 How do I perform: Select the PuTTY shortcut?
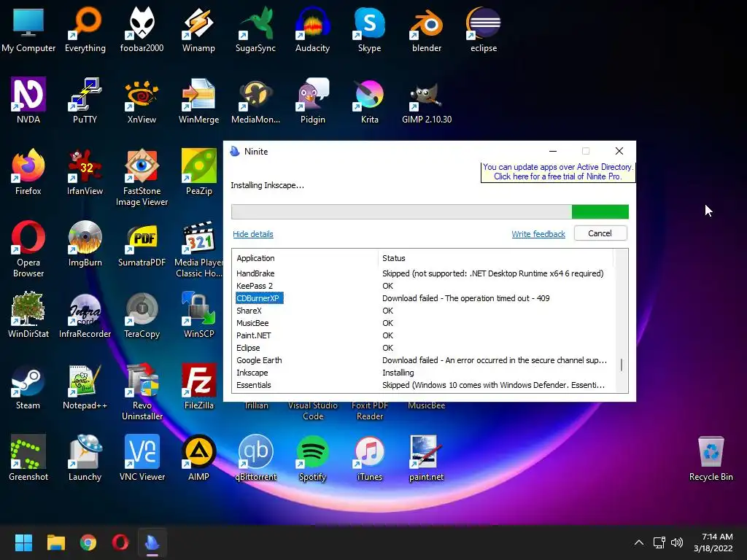[x=85, y=101]
